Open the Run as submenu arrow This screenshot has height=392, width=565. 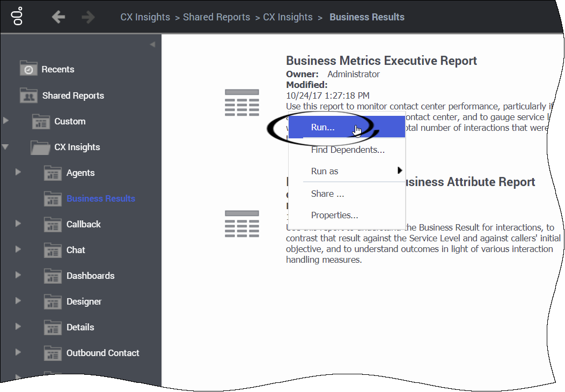tap(399, 171)
